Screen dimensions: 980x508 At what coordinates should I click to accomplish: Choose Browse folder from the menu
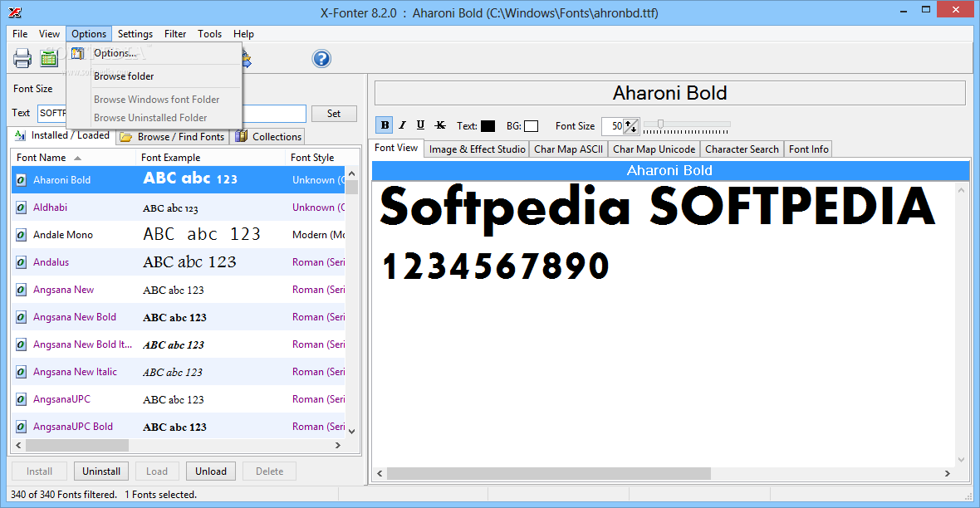click(154, 76)
